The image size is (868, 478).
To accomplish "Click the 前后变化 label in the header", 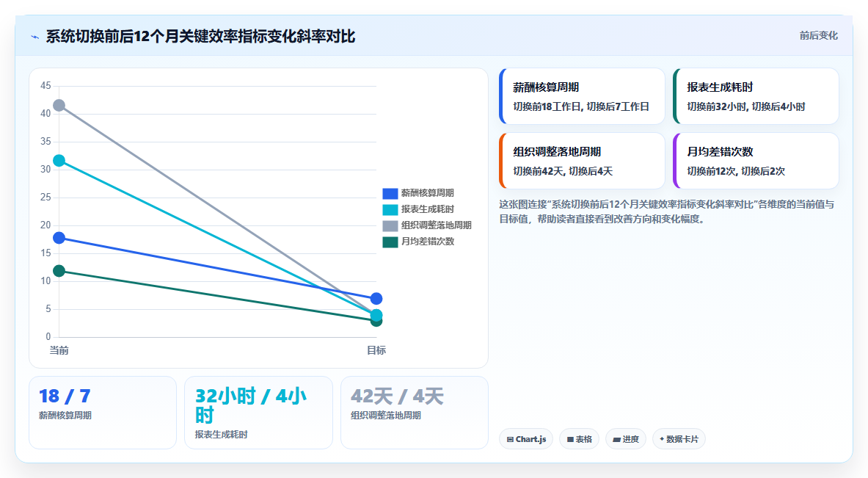I will [818, 35].
